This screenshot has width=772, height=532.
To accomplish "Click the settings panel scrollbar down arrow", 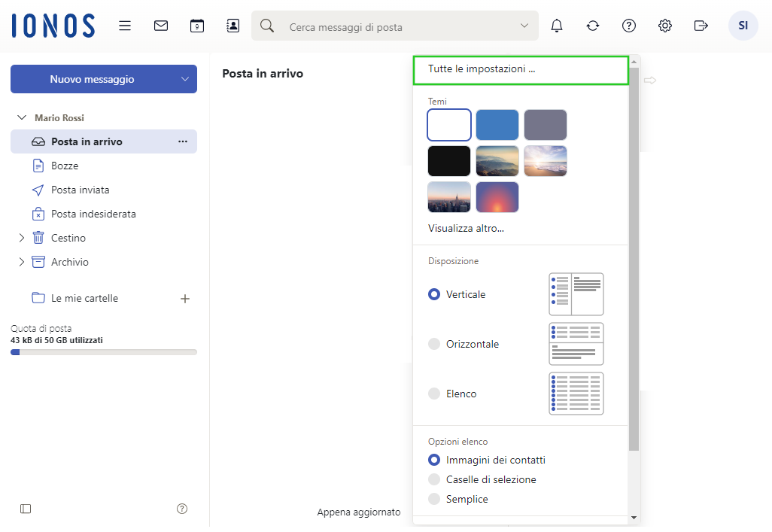I will [634, 518].
